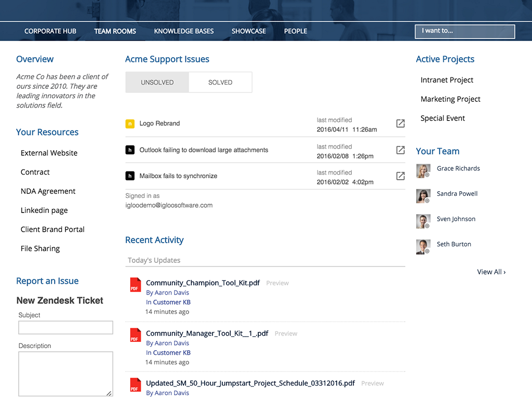Open the PEOPLE section in the navigation
The width and height of the screenshot is (532, 399).
coord(295,31)
